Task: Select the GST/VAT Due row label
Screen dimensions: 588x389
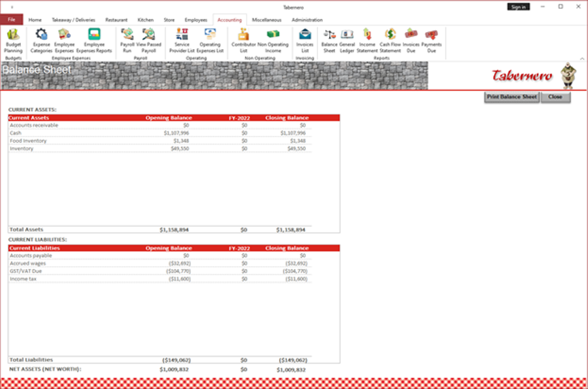Action: pos(26,271)
